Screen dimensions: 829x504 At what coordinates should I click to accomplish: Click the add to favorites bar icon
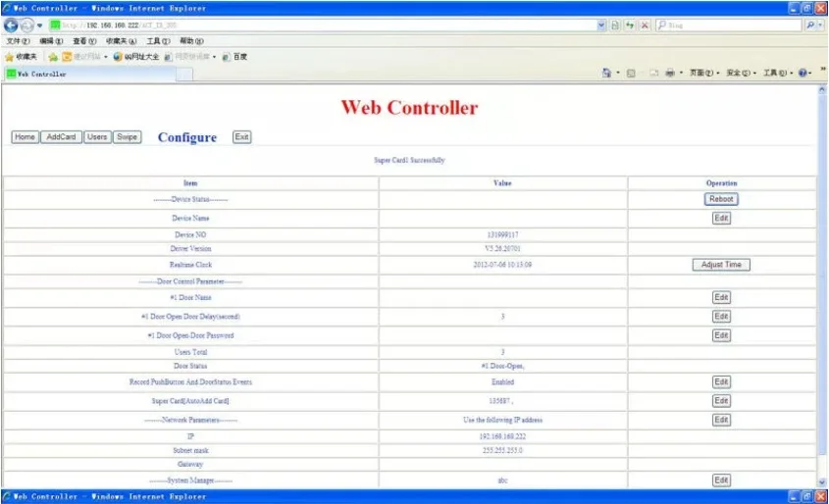click(x=52, y=57)
